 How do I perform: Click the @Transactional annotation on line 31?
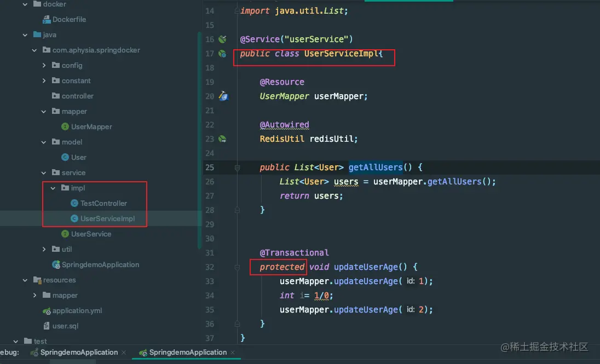pos(295,253)
